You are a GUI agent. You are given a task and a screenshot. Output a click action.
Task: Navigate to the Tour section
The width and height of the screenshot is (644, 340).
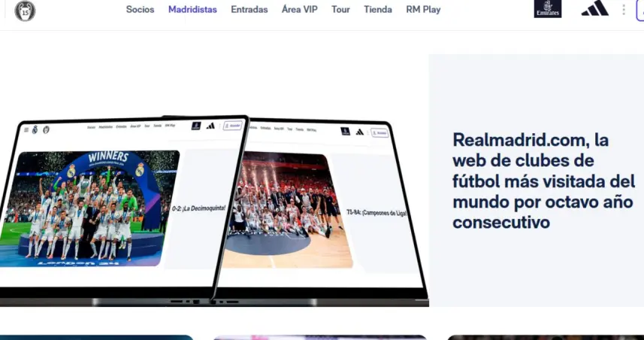[x=340, y=10]
